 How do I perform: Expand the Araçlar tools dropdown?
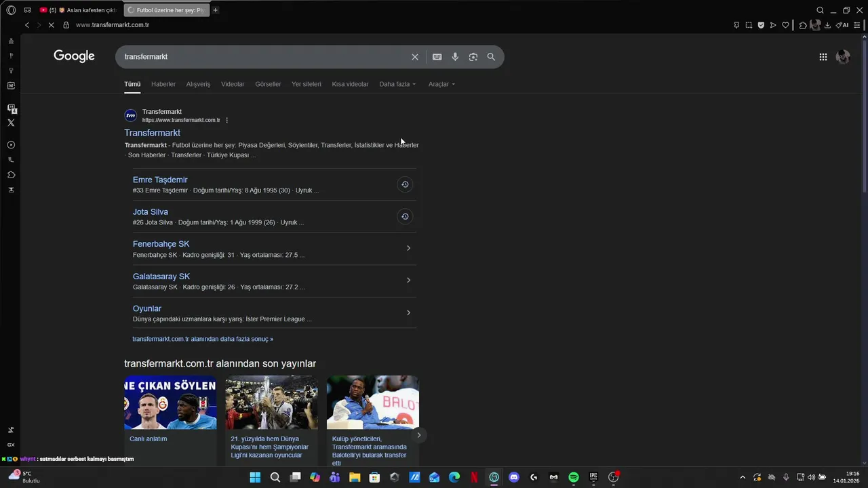tap(441, 84)
